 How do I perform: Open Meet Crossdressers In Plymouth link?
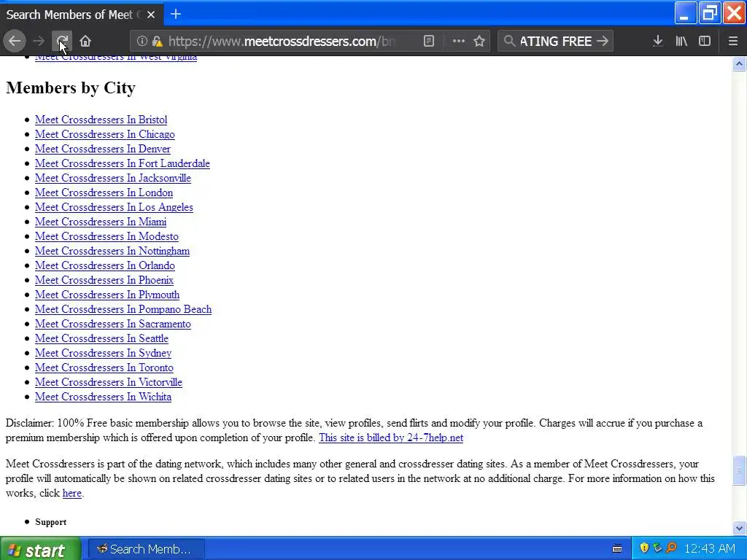coord(107,295)
